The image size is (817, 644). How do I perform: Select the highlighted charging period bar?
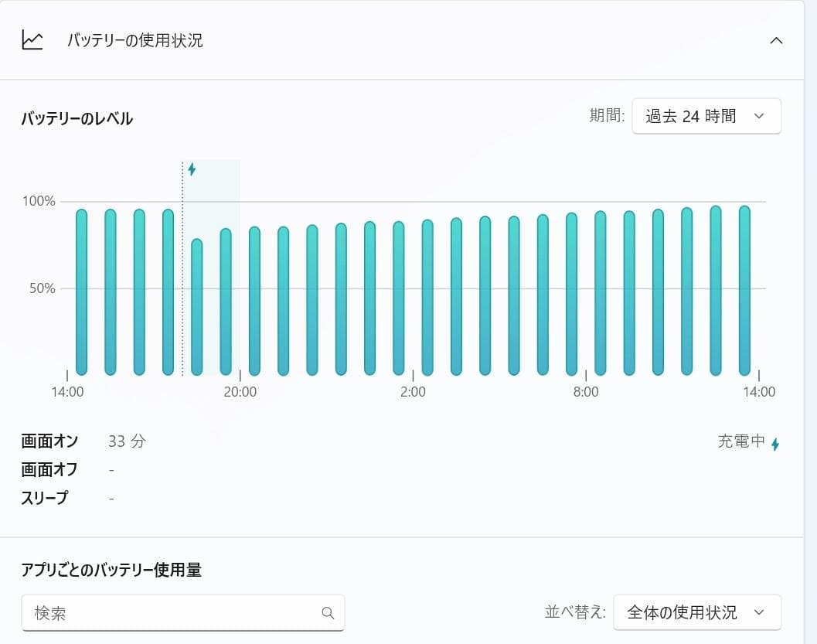[210, 271]
